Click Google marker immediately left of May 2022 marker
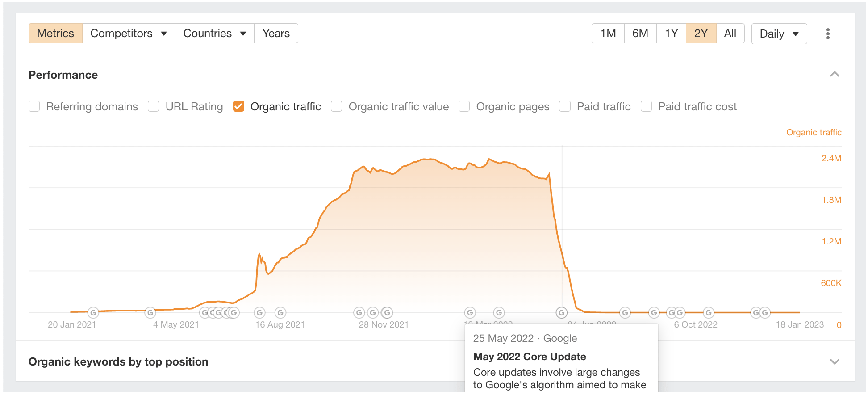 [x=499, y=313]
